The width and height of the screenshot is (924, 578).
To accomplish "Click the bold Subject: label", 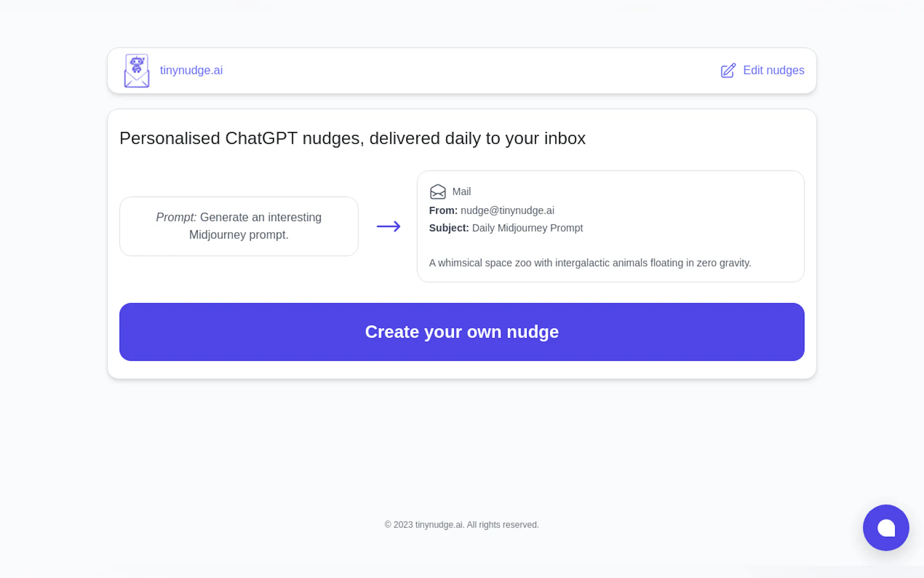I will 449,228.
